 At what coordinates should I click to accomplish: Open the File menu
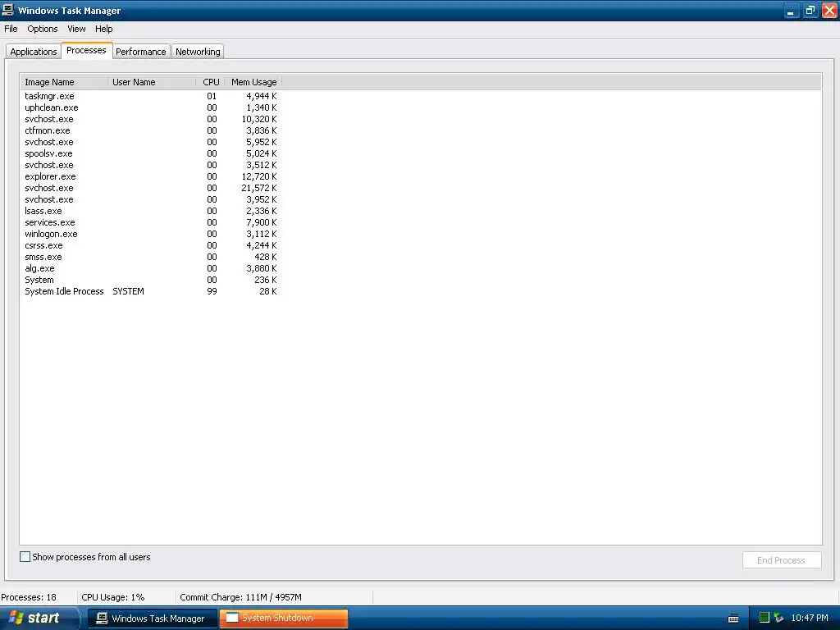(11, 29)
